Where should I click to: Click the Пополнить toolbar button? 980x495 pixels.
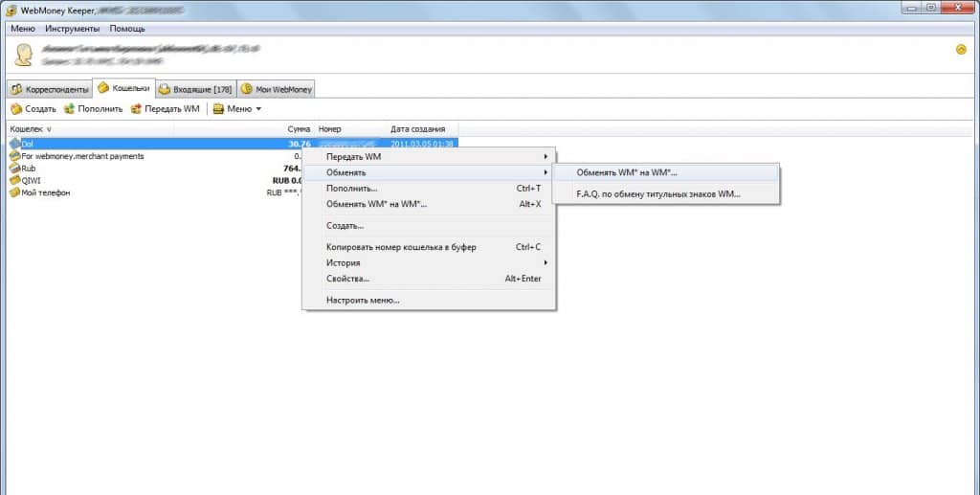[x=93, y=109]
